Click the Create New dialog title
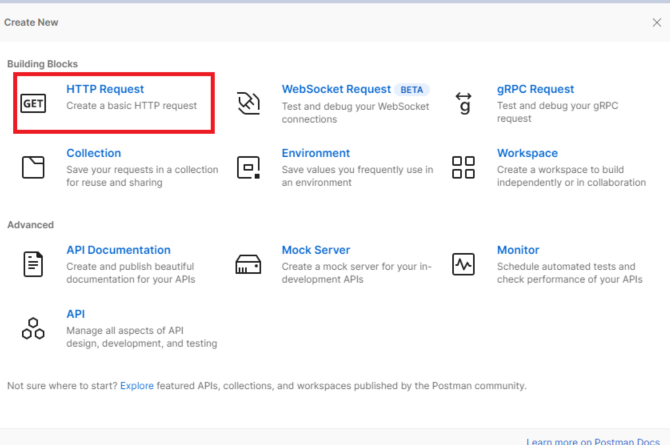The width and height of the screenshot is (670, 445). 31,23
